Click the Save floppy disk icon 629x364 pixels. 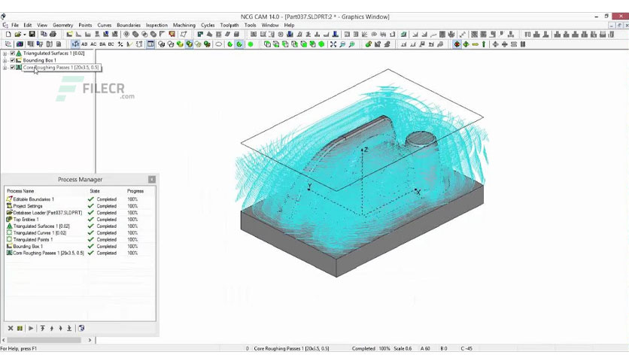click(32, 35)
